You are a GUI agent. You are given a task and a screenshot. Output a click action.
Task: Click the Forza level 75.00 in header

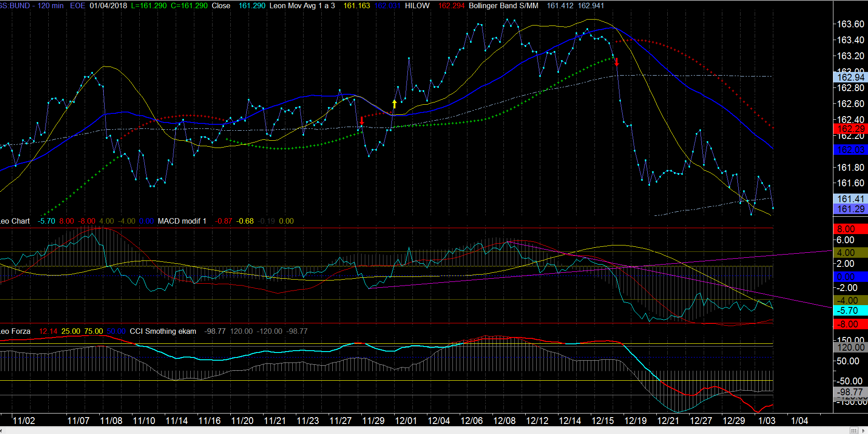click(93, 332)
